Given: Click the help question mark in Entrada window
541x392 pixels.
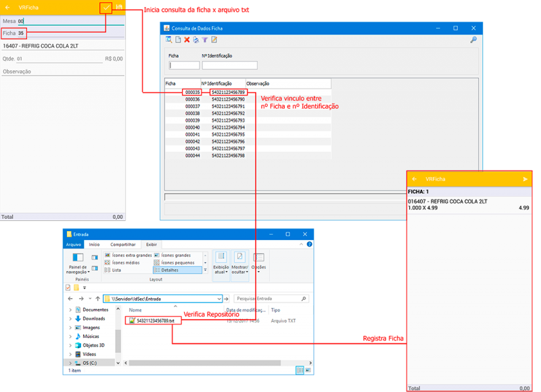Looking at the screenshot, I should (x=310, y=244).
